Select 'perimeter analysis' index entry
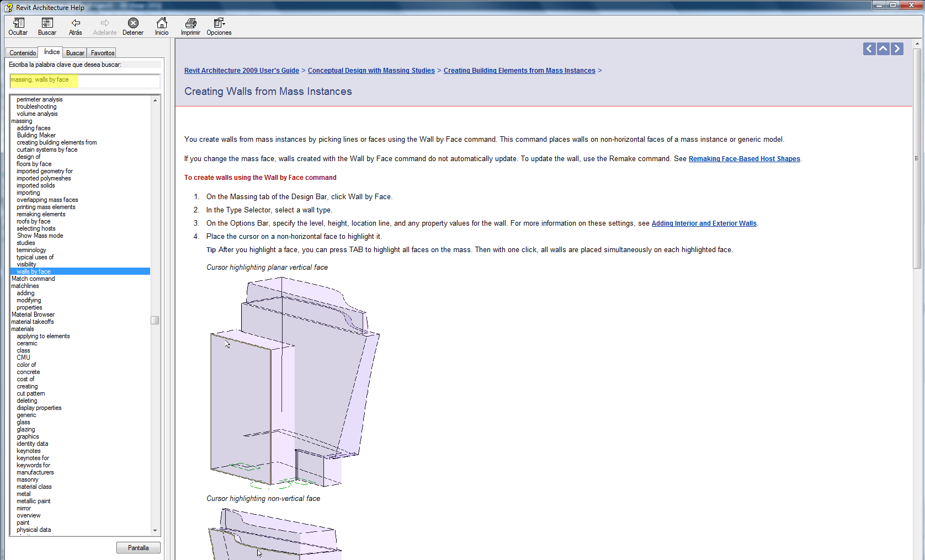This screenshot has width=925, height=560. [x=40, y=99]
